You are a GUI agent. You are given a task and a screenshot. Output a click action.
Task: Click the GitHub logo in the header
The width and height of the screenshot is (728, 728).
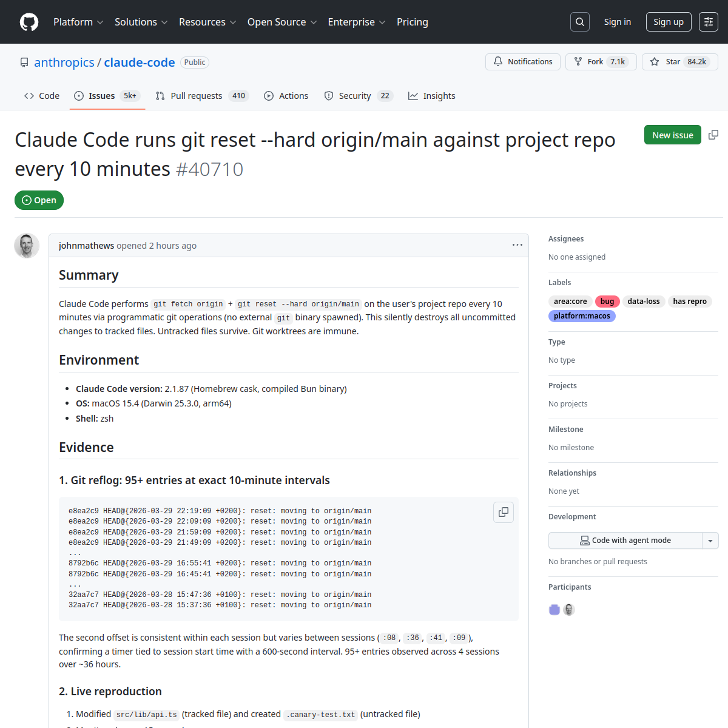29,22
